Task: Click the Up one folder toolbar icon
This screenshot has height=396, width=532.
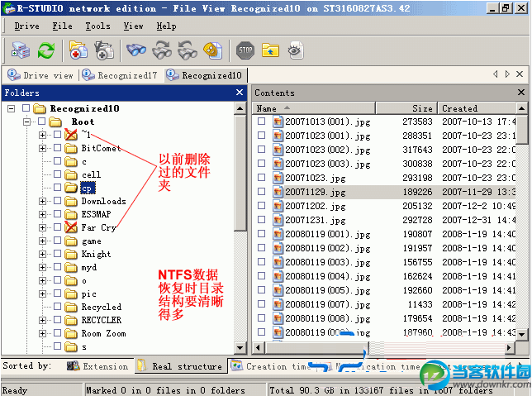Action: click(270, 50)
